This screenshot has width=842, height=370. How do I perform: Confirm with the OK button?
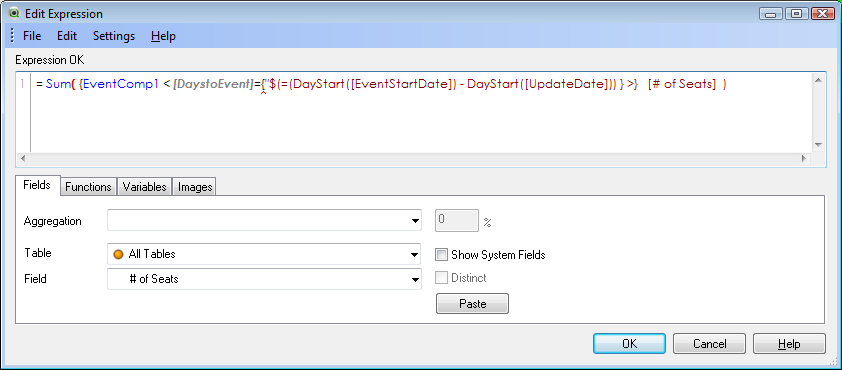pos(629,344)
